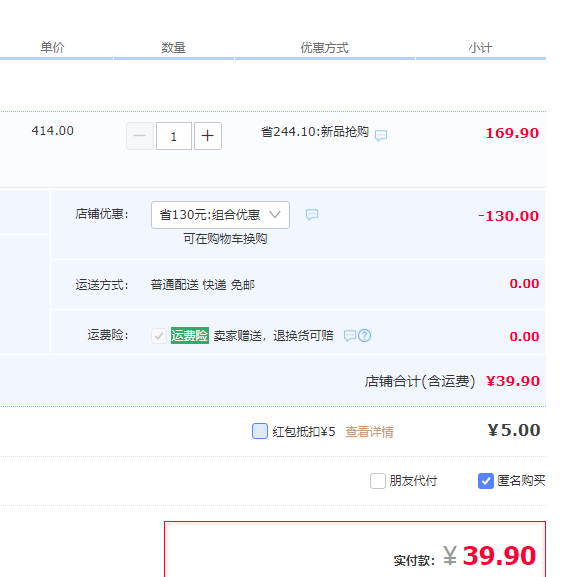Click the comment icon beside 组合优惠 dropdown
Screen dimensions: 580x577
312,214
